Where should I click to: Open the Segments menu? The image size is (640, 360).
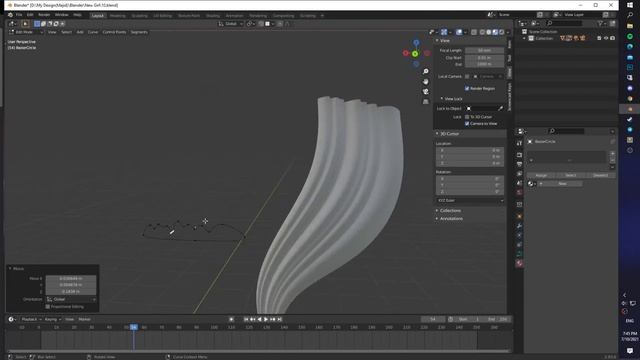pos(139,32)
